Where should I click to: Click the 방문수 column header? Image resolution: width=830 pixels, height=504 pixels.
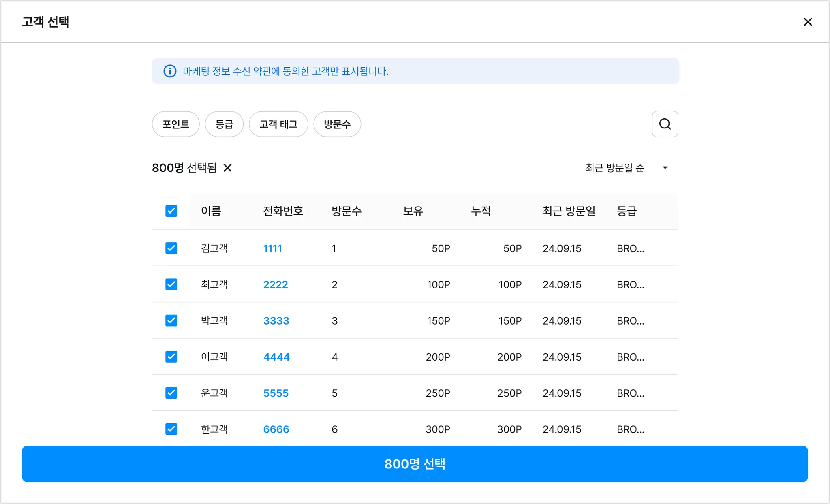click(347, 211)
